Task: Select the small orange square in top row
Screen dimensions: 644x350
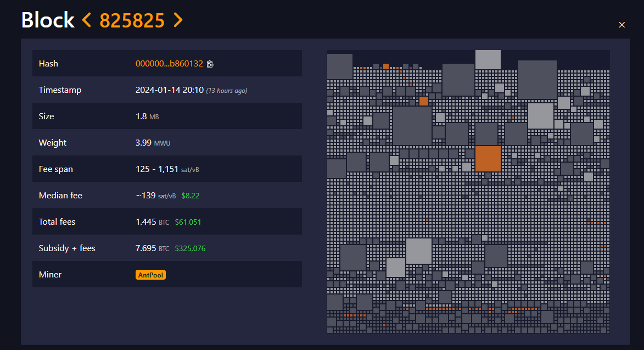Action: [x=386, y=66]
